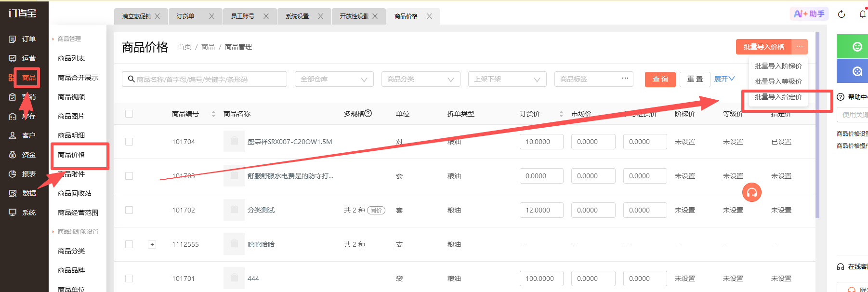Viewport: 868px width, 292px height.
Task: Click the green smiley face icon
Action: tap(857, 47)
